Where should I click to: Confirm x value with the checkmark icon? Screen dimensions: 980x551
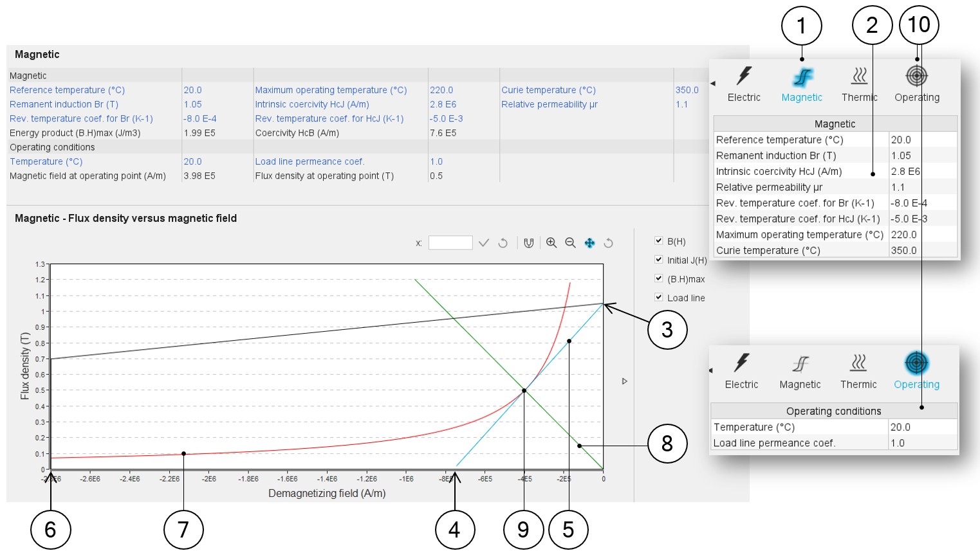[484, 243]
